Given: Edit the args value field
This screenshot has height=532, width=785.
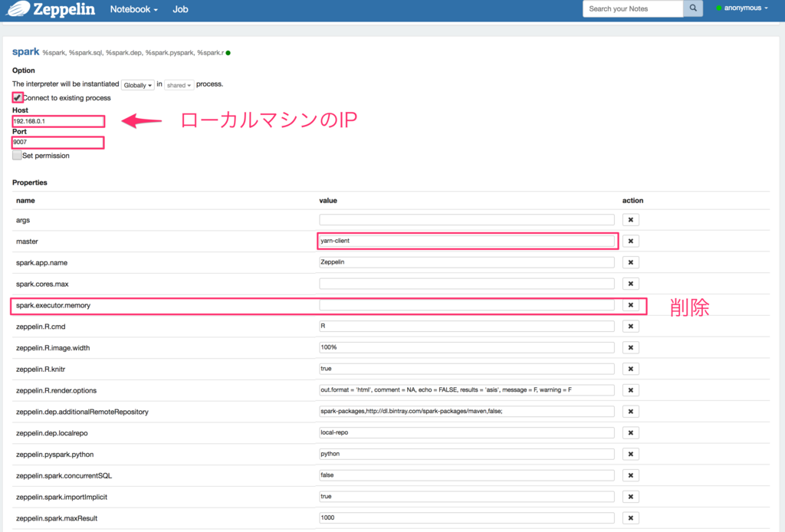Looking at the screenshot, I should point(467,220).
